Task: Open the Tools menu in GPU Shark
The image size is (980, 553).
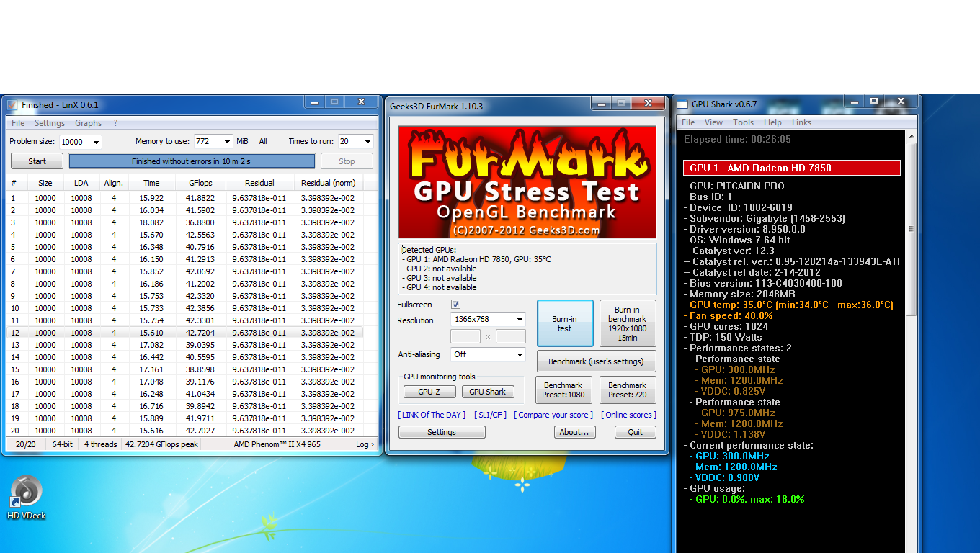Action: tap(743, 122)
